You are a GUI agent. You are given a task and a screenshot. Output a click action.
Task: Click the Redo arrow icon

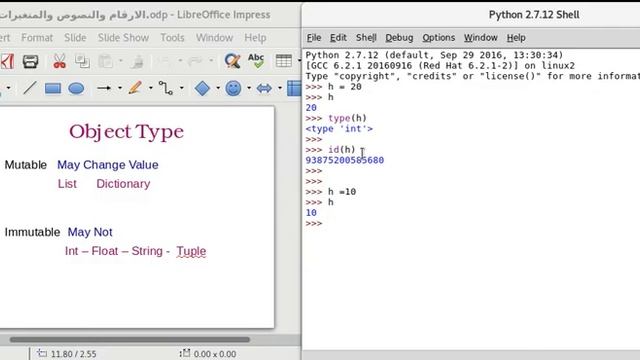pos(196,61)
